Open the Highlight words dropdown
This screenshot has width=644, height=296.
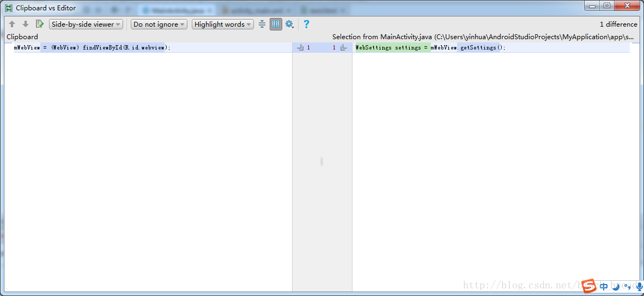coord(222,24)
